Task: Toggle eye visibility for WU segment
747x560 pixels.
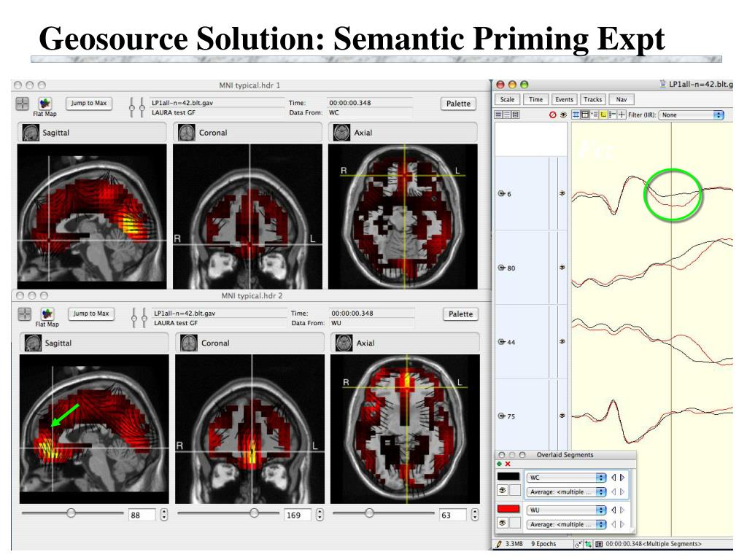Action: click(x=502, y=523)
